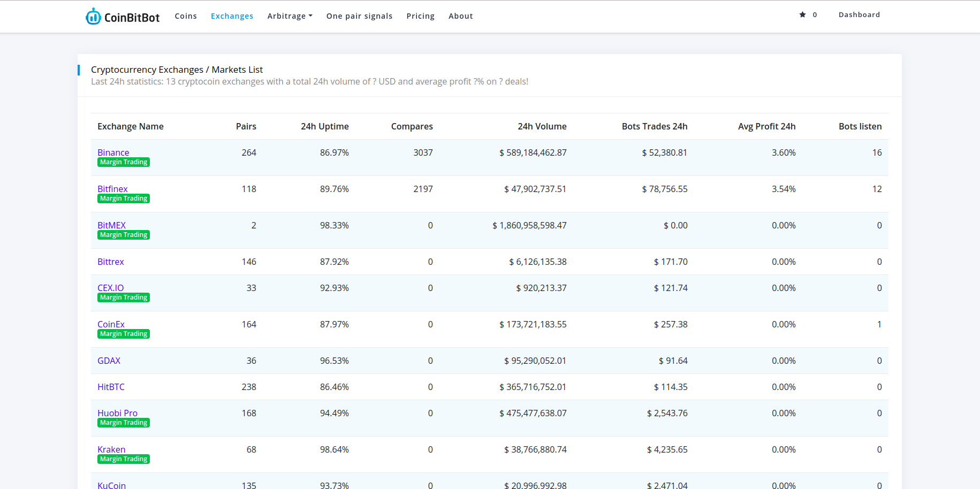Open the Bitfinex exchange link
Screen dimensions: 980x489
coord(112,189)
